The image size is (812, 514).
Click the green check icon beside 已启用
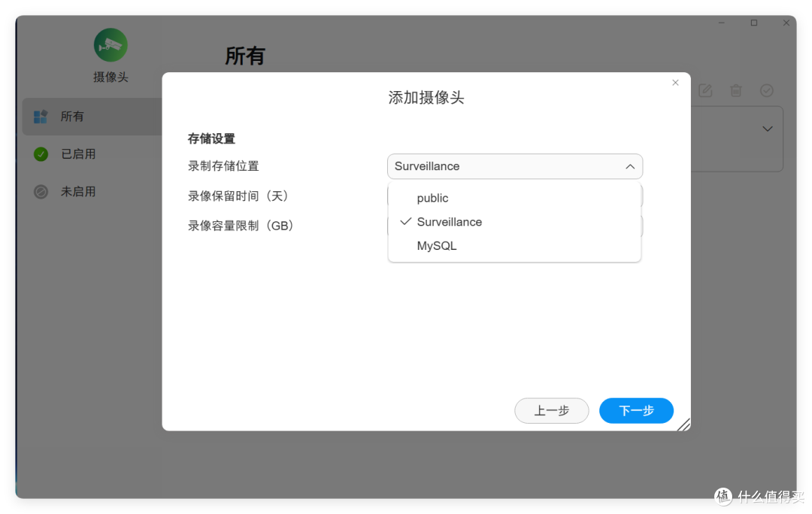tap(41, 154)
